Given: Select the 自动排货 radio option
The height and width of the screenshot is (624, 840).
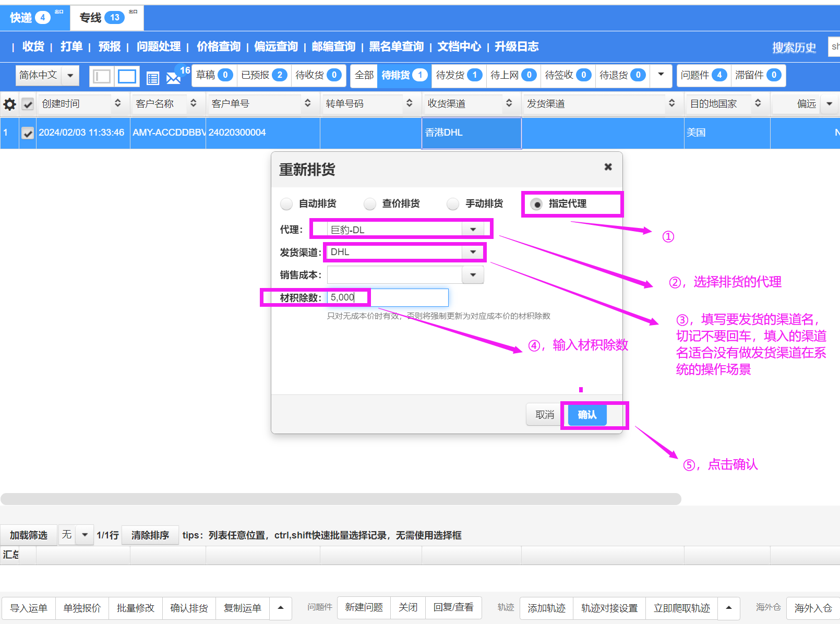Looking at the screenshot, I should tap(286, 203).
